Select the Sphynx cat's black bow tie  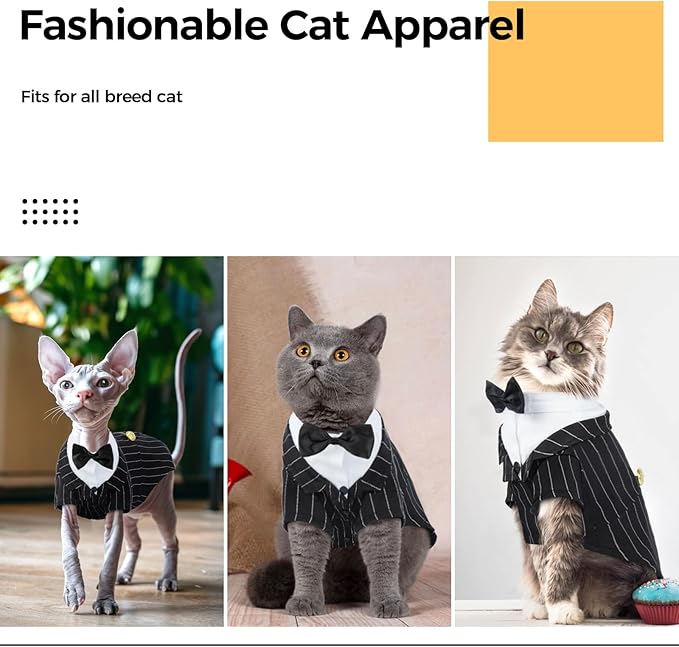click(92, 456)
